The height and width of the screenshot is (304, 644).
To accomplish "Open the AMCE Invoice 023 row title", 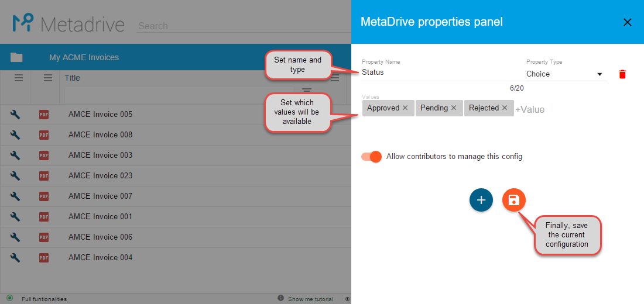I will click(100, 175).
